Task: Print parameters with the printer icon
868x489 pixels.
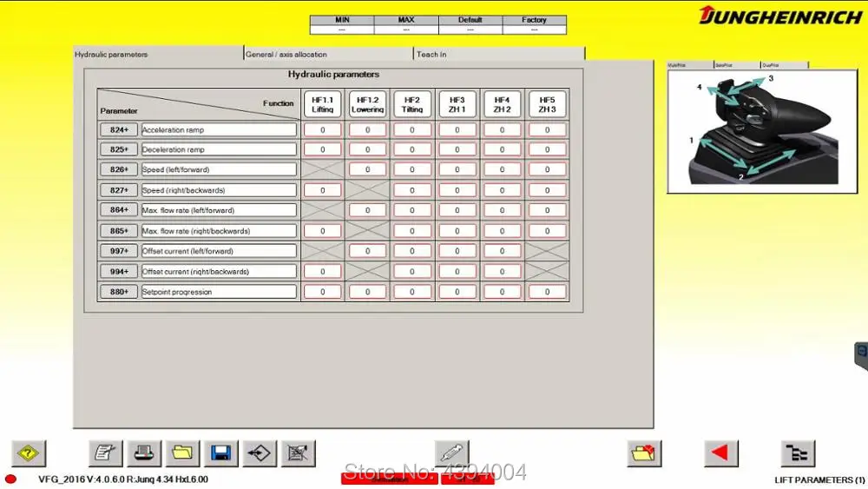Action: point(144,453)
